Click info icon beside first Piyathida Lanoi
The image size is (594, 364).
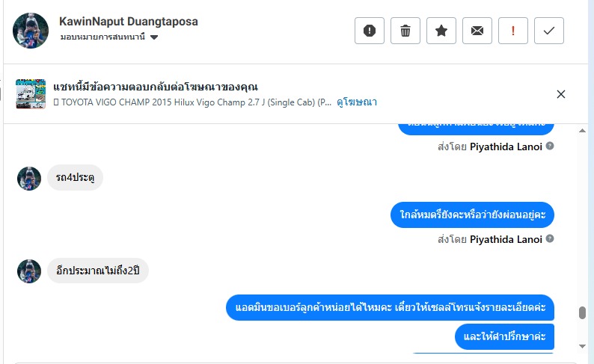pyautogui.click(x=550, y=146)
